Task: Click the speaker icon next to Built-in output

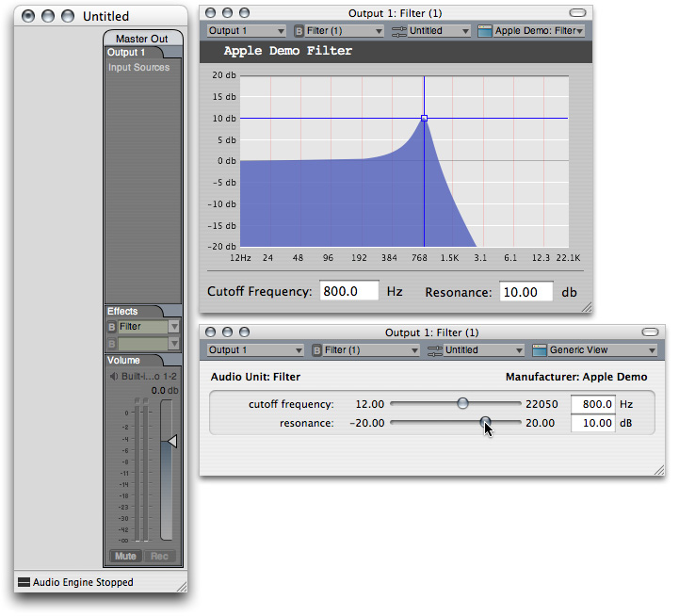Action: pos(115,378)
